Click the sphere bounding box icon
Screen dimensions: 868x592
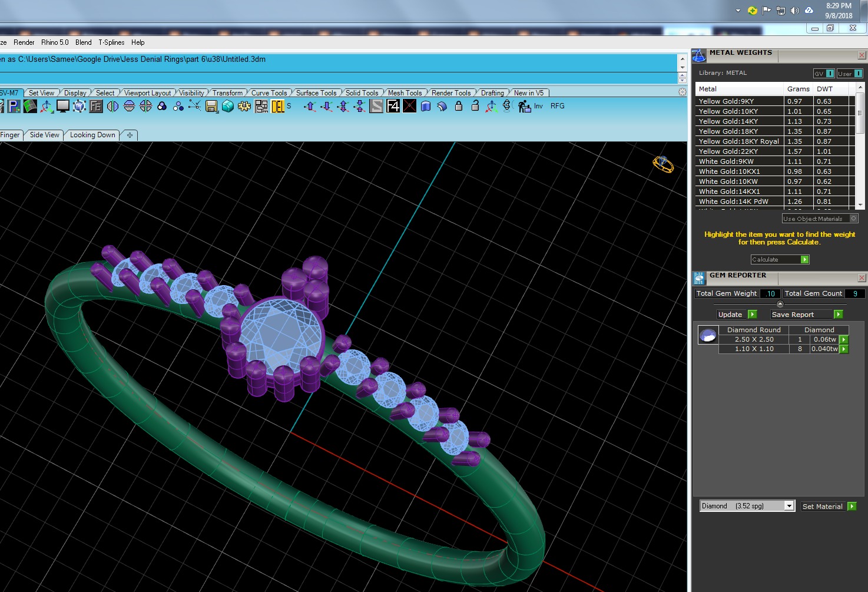[x=79, y=106]
